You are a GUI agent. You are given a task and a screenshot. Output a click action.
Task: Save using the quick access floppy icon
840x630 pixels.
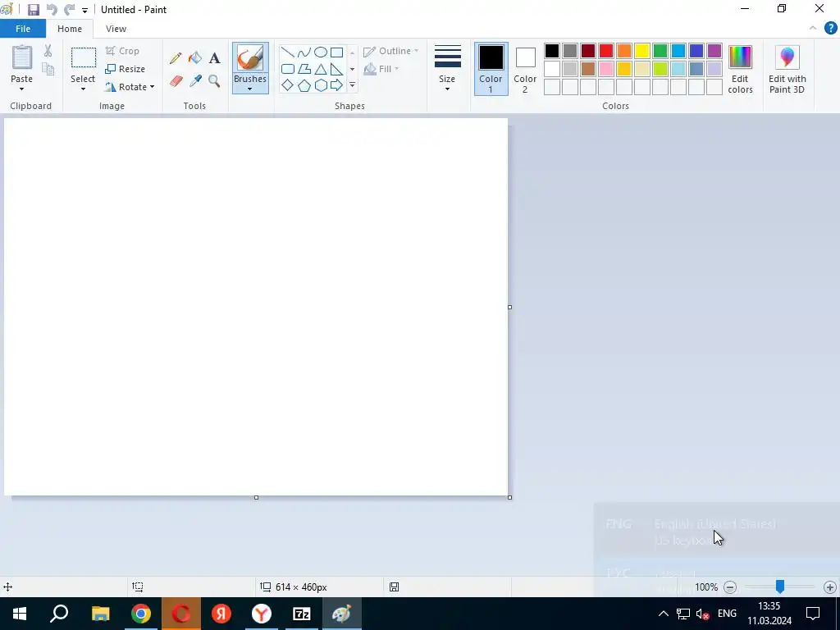34,10
